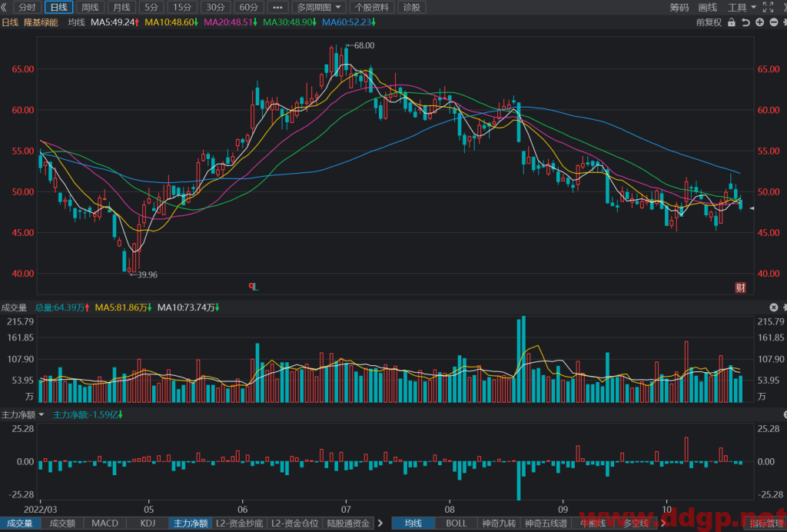
Task: Select 神奇九转 overlay tab
Action: tap(499, 523)
